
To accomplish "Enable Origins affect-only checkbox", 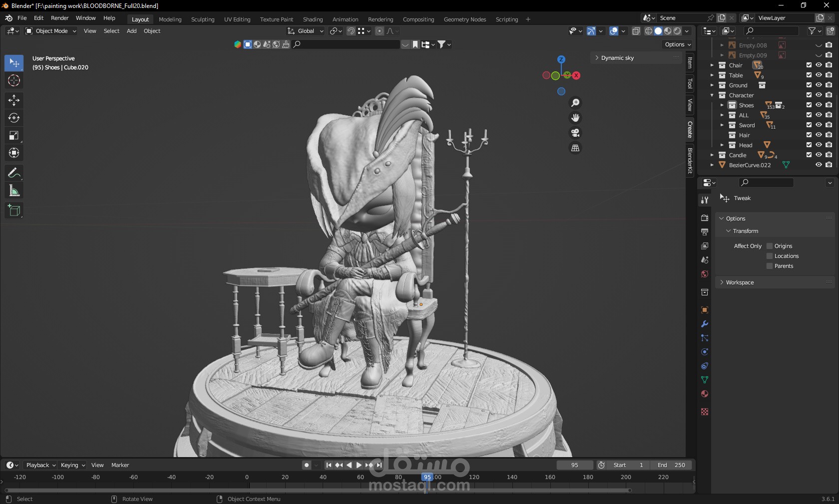I will [x=770, y=246].
